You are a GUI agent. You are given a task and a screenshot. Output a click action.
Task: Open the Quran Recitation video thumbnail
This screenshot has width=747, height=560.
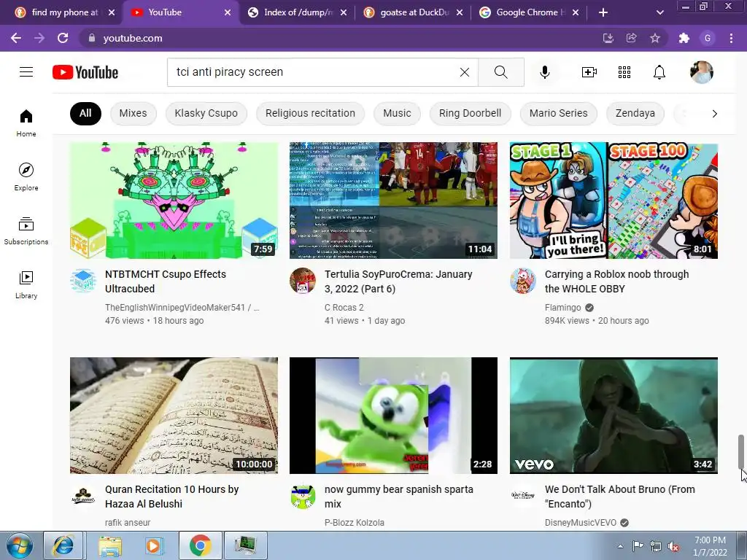tap(174, 415)
